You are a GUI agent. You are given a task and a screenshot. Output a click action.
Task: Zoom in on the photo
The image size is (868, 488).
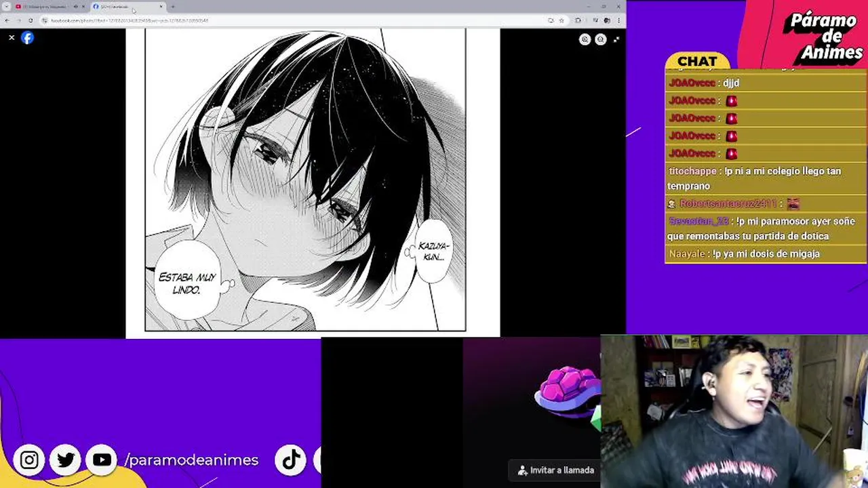585,39
